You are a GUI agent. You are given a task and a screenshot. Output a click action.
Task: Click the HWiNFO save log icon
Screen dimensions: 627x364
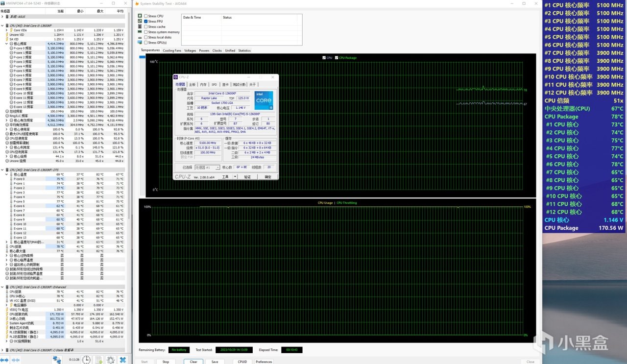tap(99, 360)
